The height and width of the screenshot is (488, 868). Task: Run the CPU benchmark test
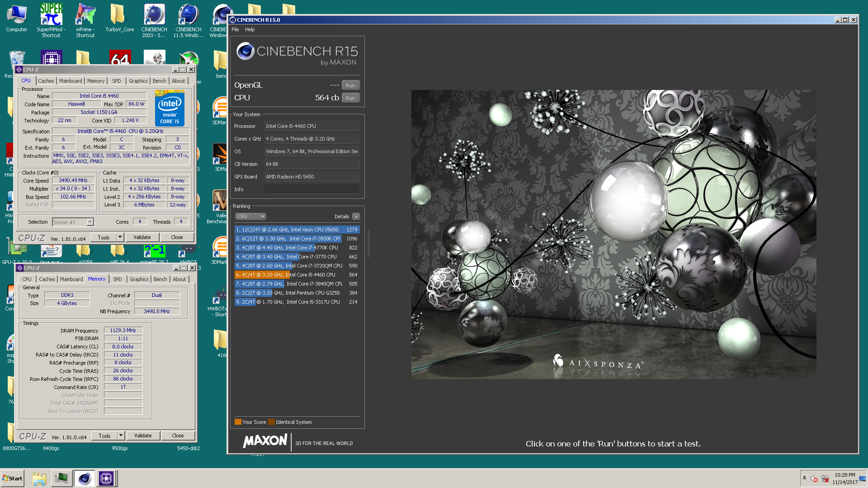pyautogui.click(x=350, y=98)
